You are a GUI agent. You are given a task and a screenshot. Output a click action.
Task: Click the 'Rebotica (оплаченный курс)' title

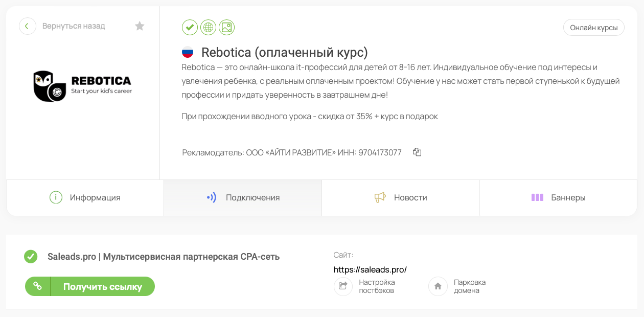click(x=285, y=52)
